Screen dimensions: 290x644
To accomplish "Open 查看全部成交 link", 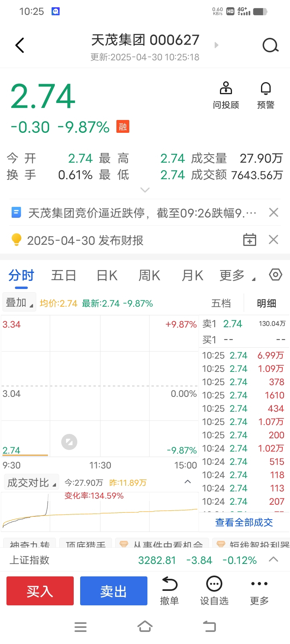I will click(244, 522).
